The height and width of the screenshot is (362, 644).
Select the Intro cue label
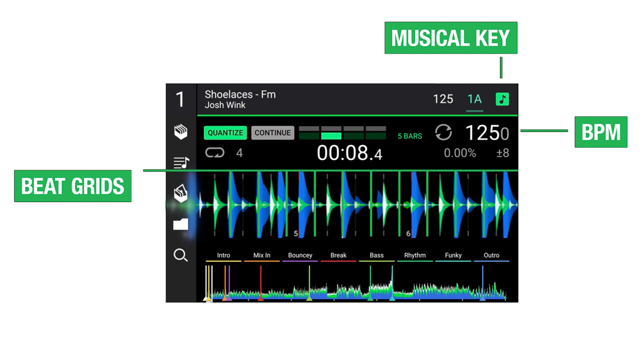223,256
